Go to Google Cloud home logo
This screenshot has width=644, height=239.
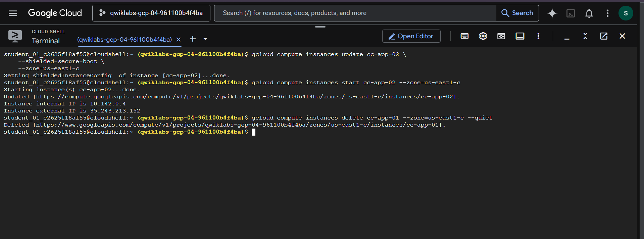55,13
